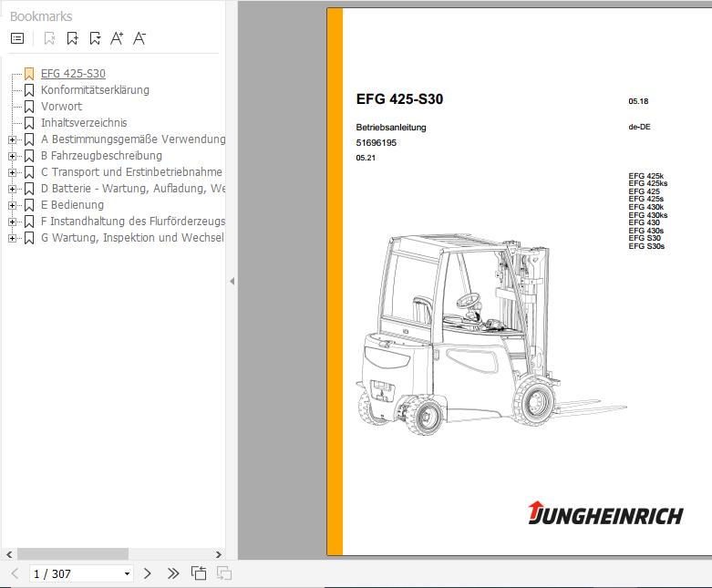This screenshot has height=588, width=712.
Task: Click the EFG S30s model entry
Action: pyautogui.click(x=646, y=246)
